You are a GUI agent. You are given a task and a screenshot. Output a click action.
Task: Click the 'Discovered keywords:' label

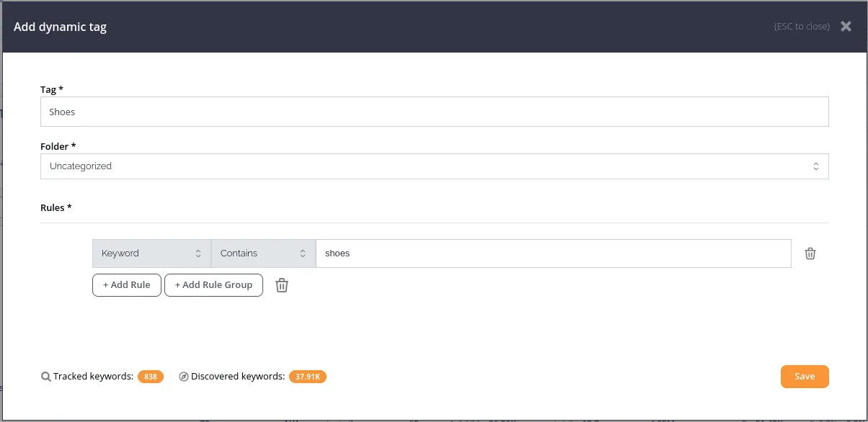238,377
